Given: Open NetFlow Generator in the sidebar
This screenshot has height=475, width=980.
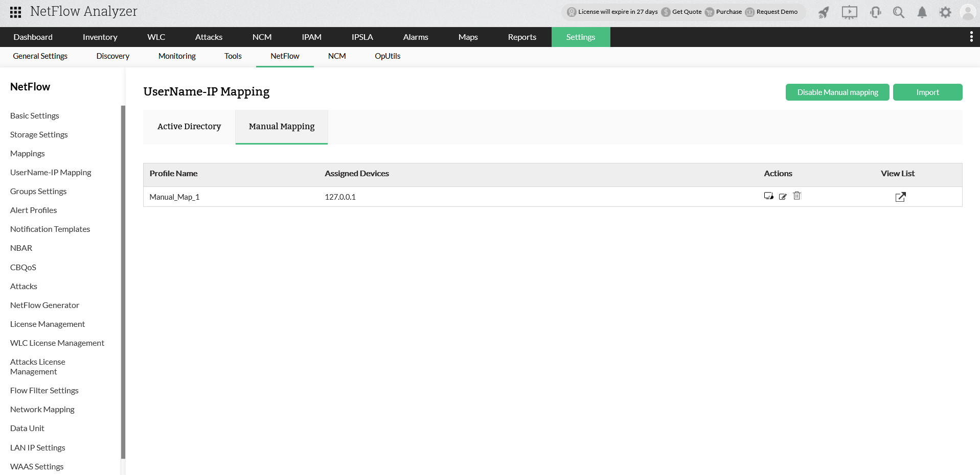Looking at the screenshot, I should pyautogui.click(x=45, y=305).
